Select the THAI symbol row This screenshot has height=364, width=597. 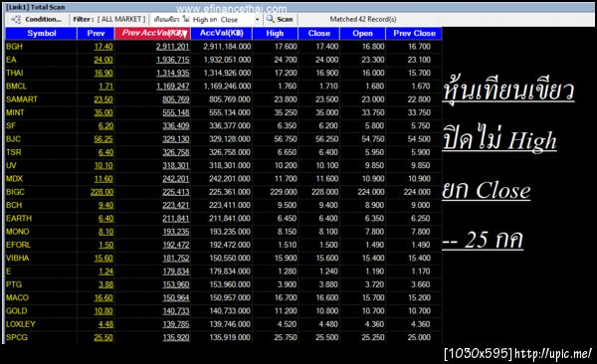224,73
